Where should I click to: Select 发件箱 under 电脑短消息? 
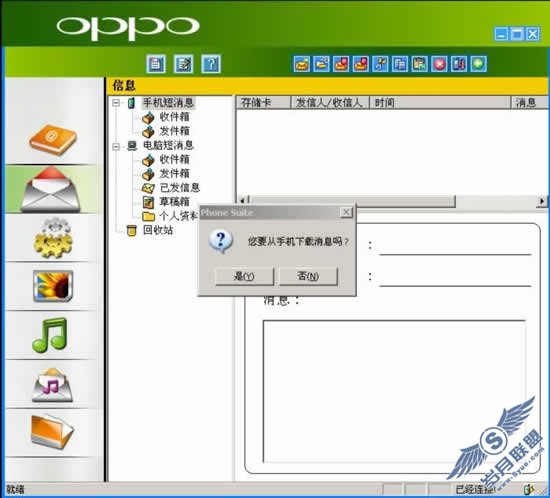click(174, 173)
